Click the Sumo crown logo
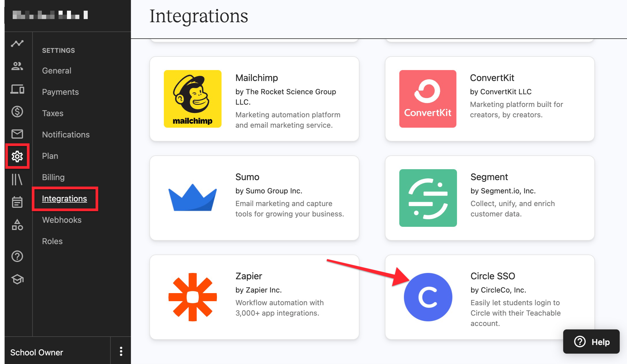 coord(192,198)
